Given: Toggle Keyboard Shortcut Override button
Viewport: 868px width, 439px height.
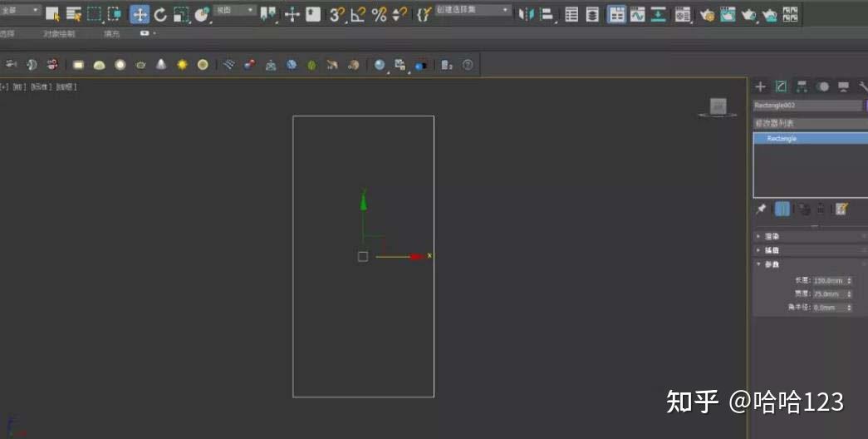Looking at the screenshot, I should point(313,14).
